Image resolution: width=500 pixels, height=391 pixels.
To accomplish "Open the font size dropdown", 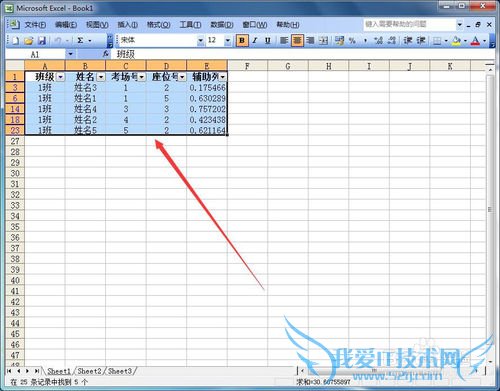I will [228, 41].
